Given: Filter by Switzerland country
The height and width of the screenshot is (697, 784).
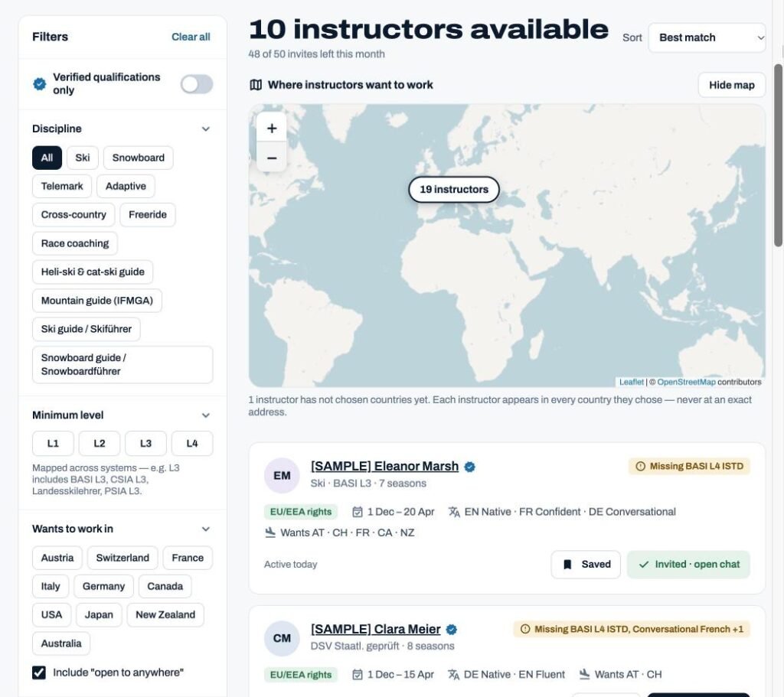Looking at the screenshot, I should point(122,558).
